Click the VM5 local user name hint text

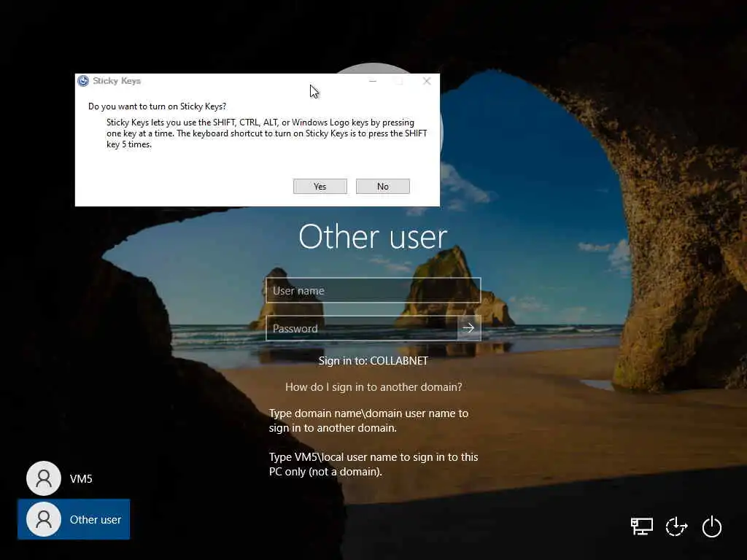[373, 464]
